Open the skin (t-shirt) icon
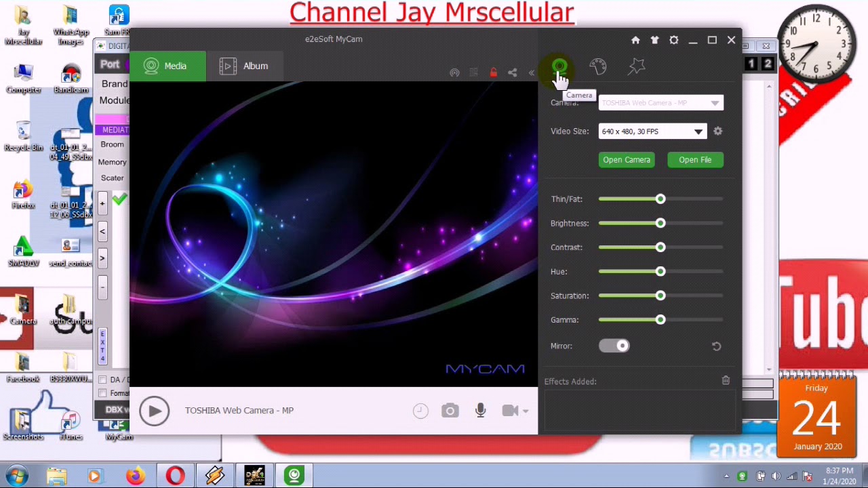 (x=654, y=40)
